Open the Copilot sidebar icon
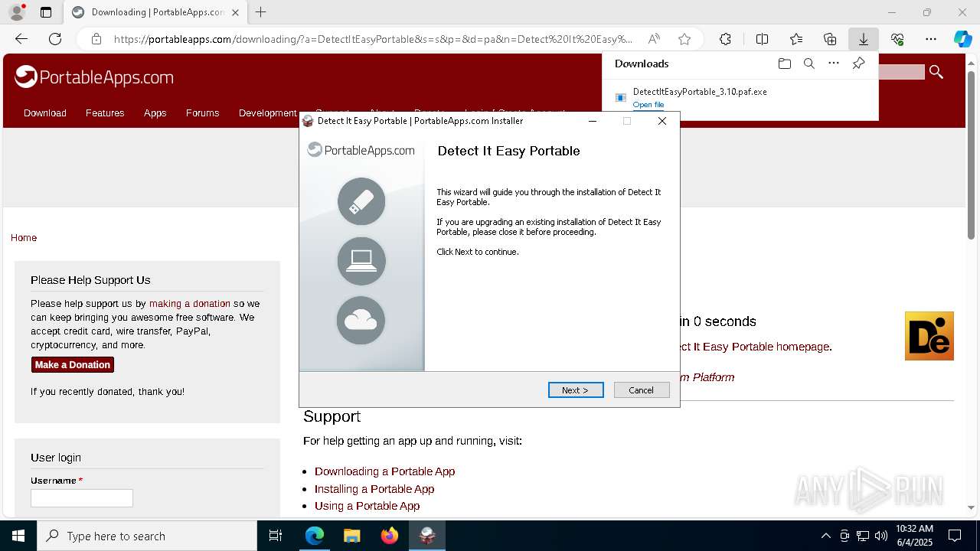 pyautogui.click(x=962, y=39)
